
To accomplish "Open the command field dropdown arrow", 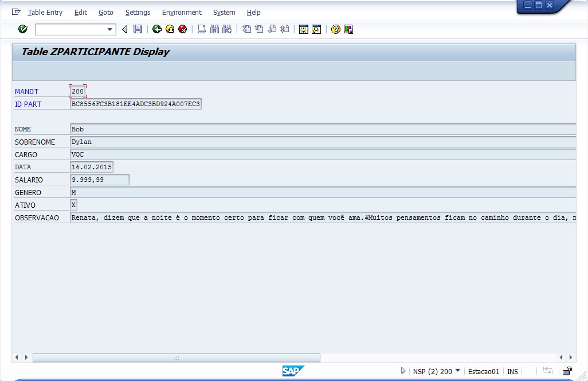I will tap(110, 29).
